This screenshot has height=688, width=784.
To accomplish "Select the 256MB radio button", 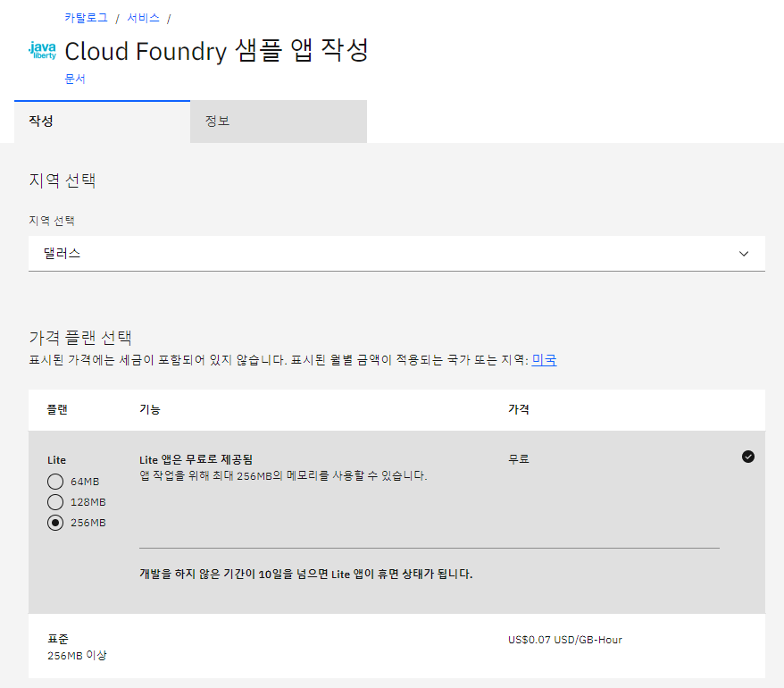I will pyautogui.click(x=55, y=523).
